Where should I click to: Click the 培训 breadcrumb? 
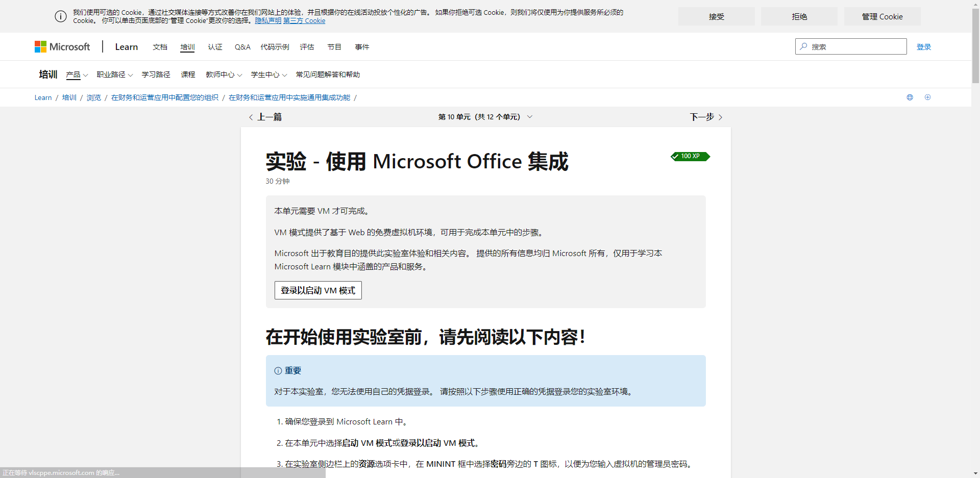pyautogui.click(x=69, y=97)
